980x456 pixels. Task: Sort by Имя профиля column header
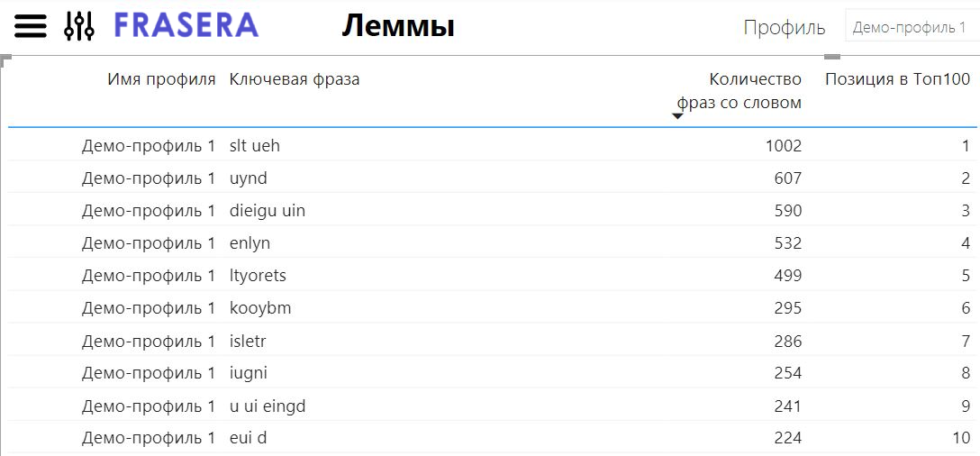(161, 79)
